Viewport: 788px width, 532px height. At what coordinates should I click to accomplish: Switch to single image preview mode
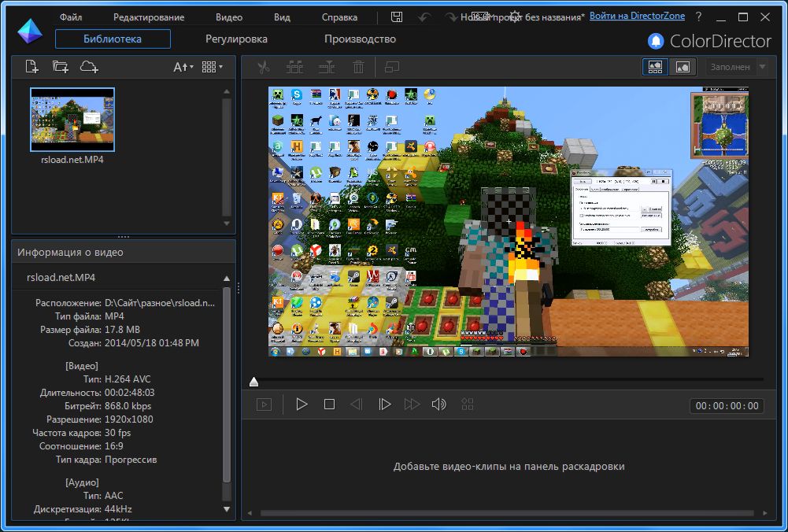[x=683, y=67]
